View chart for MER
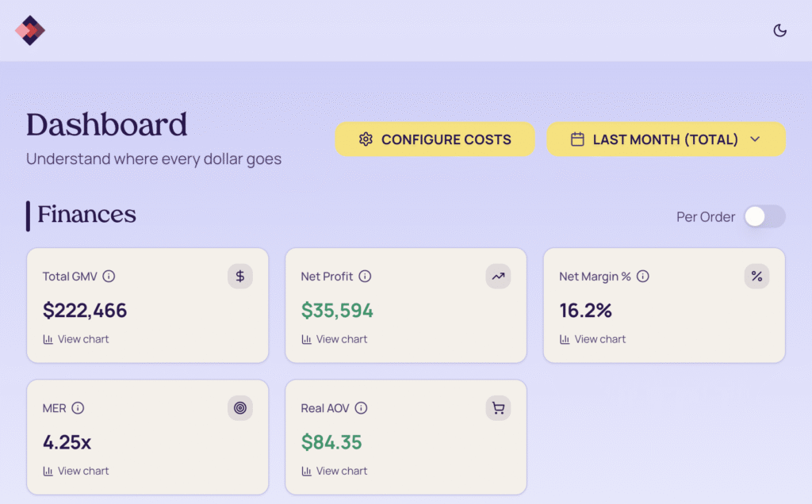Image resolution: width=812 pixels, height=504 pixels. point(76,471)
